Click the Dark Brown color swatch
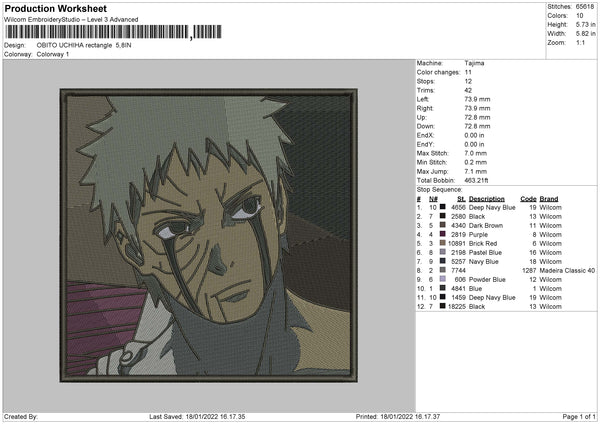 pyautogui.click(x=443, y=225)
